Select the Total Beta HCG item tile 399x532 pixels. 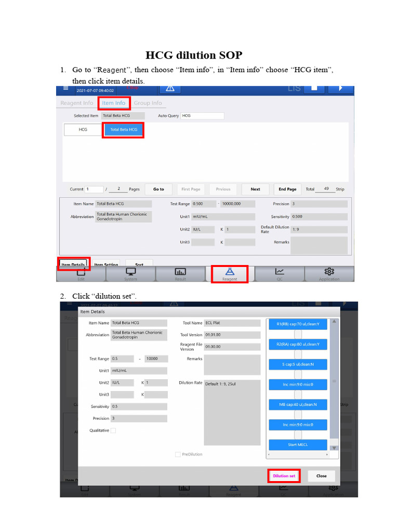124,130
